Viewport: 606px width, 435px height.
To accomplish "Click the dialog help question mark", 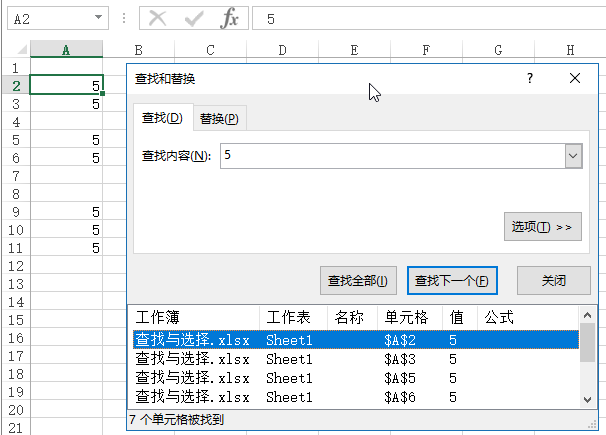I will 530,78.
